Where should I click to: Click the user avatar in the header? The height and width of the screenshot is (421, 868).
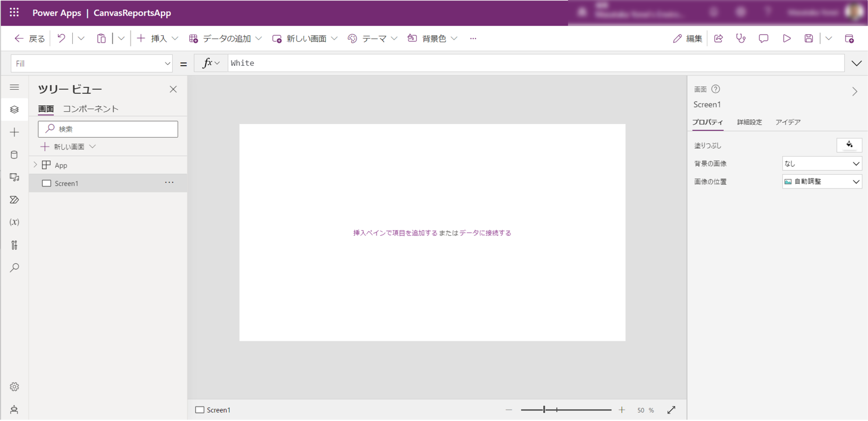(x=855, y=12)
